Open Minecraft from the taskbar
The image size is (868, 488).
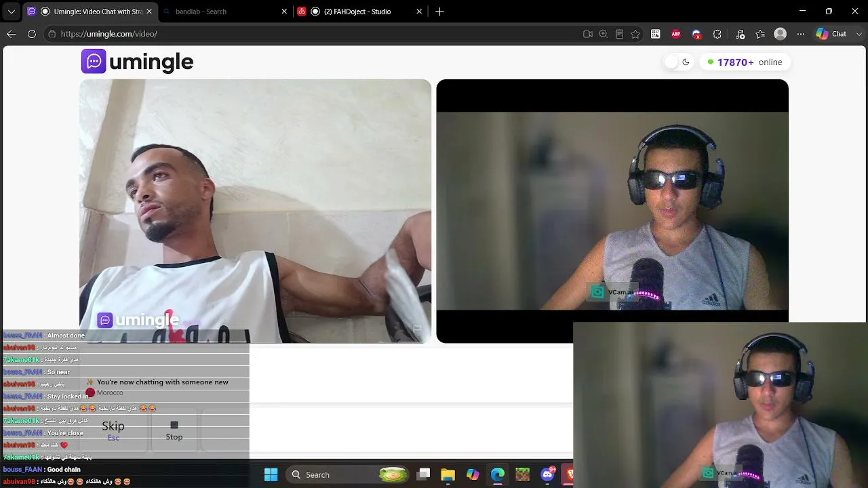[x=522, y=474]
